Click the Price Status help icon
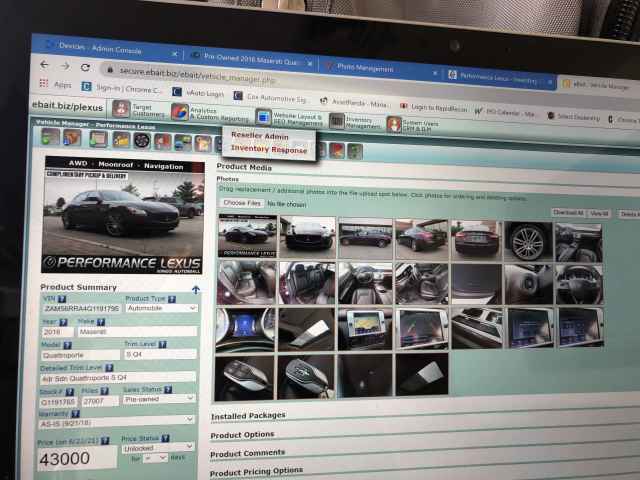 point(165,438)
